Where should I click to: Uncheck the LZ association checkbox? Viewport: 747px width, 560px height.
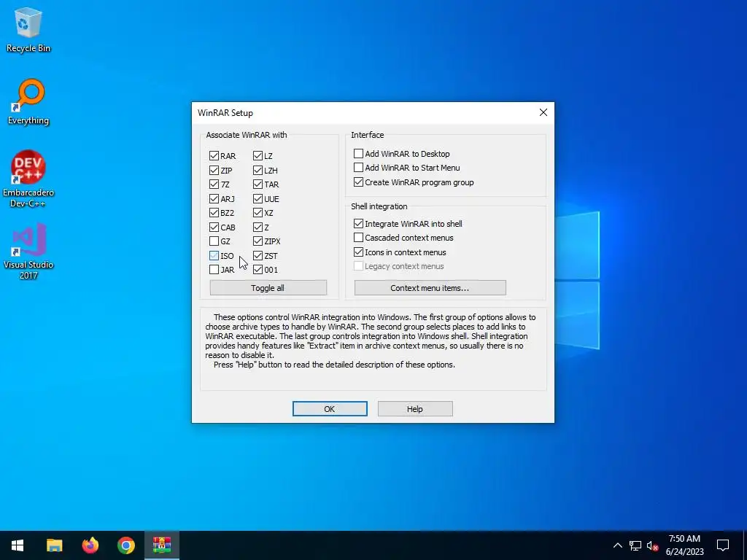(258, 156)
